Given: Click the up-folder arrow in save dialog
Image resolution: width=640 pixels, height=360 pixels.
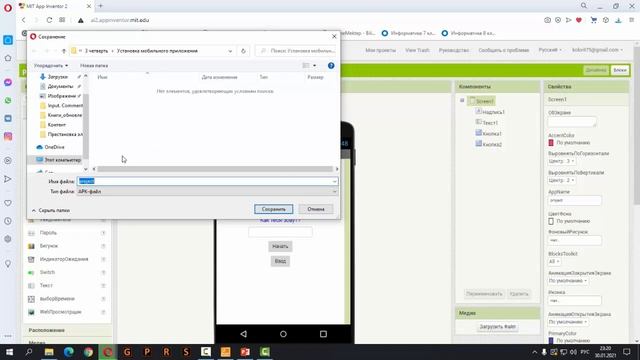Looking at the screenshot, I should point(64,51).
